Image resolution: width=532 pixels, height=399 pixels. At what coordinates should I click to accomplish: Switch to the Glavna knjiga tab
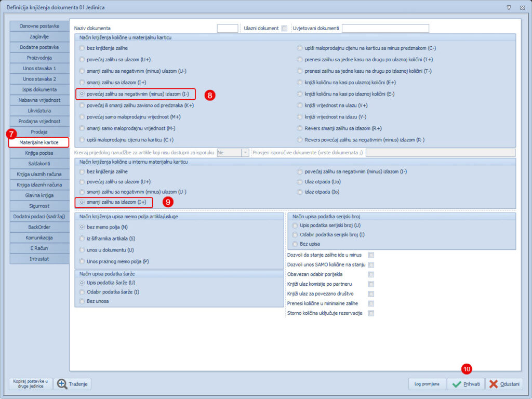pyautogui.click(x=39, y=195)
